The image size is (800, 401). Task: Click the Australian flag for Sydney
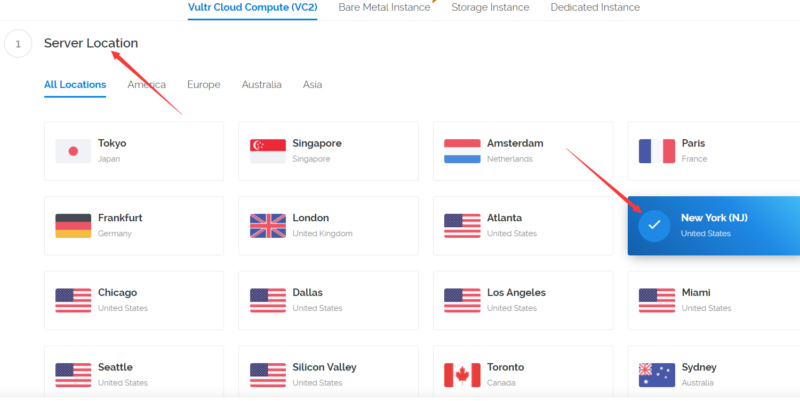(656, 375)
